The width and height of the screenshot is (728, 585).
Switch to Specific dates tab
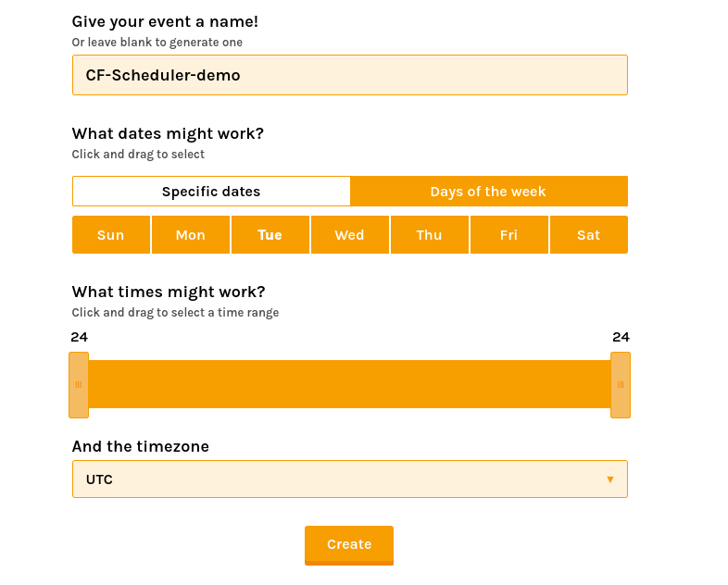(x=211, y=192)
